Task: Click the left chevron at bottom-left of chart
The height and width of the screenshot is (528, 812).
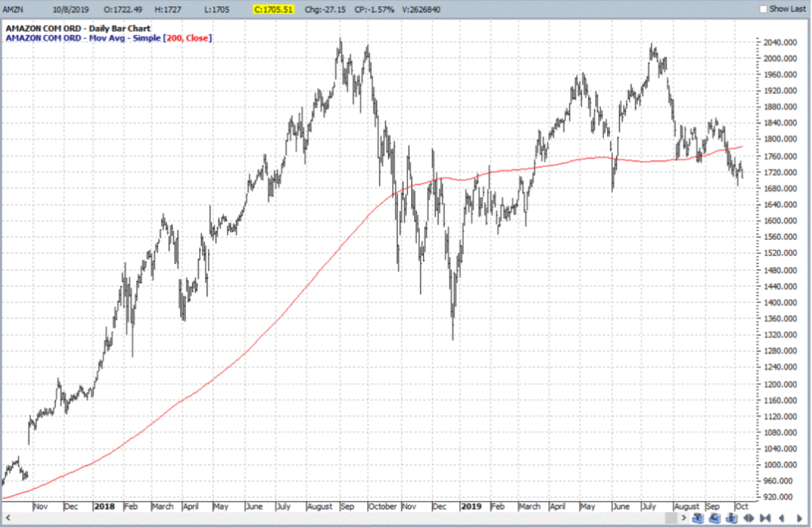Action: point(6,518)
